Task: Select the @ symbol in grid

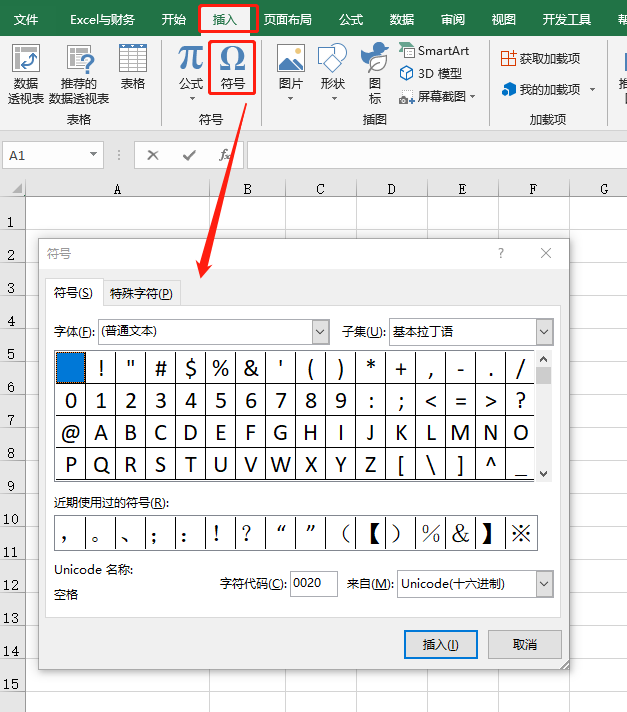Action: [x=70, y=432]
